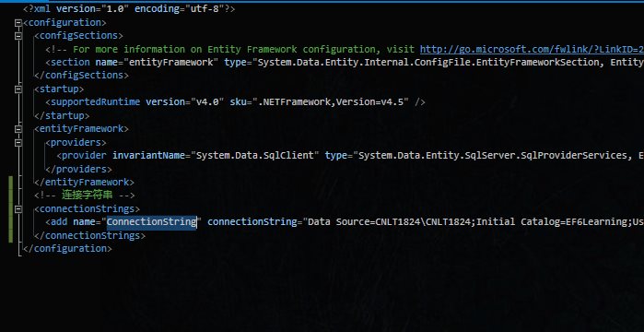Fold the entityFramework element

tap(18, 129)
